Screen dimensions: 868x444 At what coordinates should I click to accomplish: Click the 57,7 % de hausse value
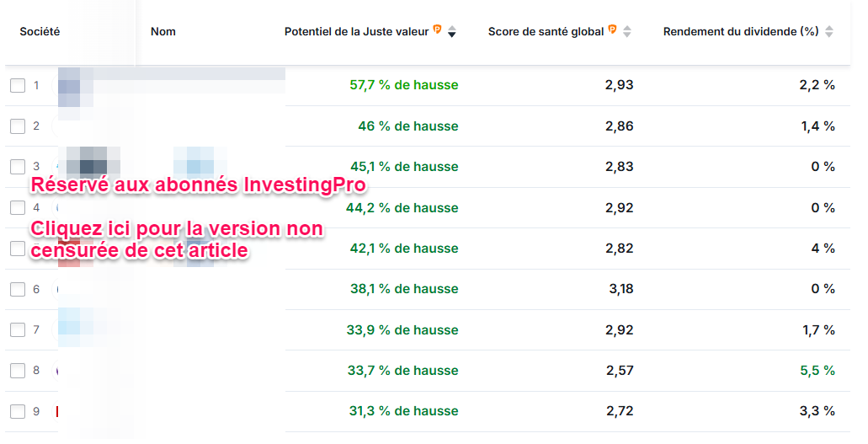click(403, 85)
